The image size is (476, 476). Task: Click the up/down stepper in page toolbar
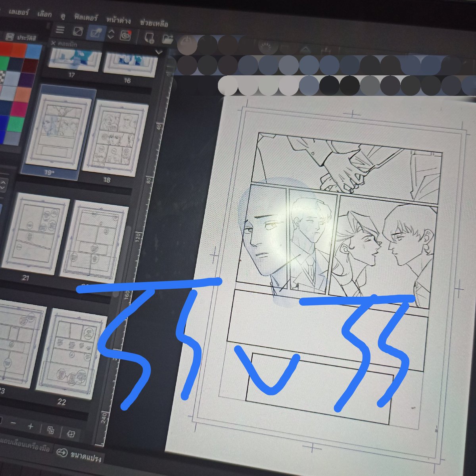111,34
